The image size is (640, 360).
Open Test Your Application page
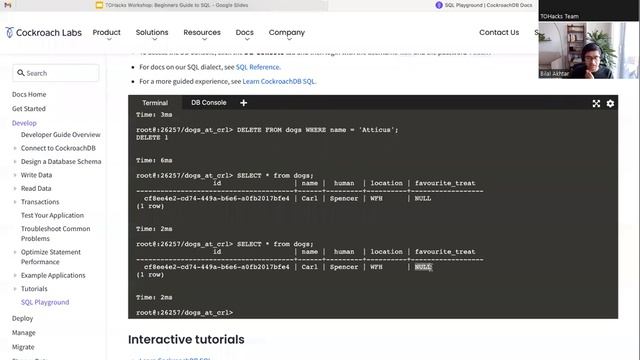point(52,216)
